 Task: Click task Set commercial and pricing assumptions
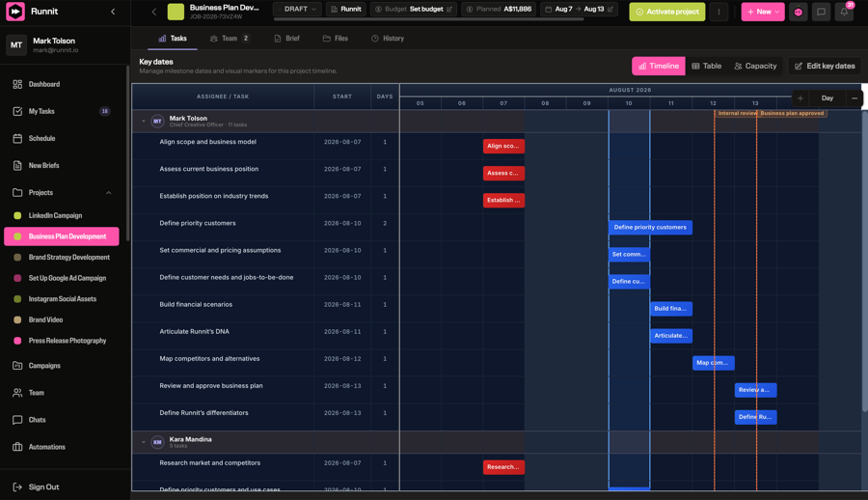220,251
